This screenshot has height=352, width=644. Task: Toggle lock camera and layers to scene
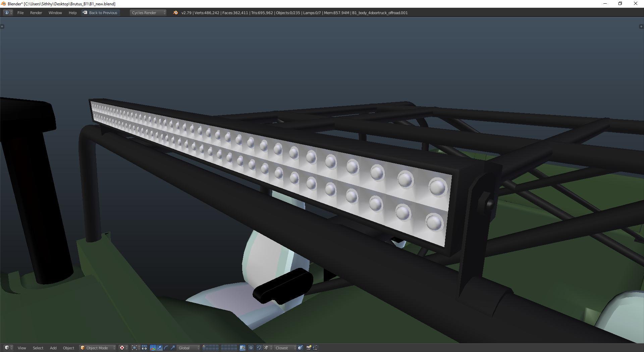tap(243, 348)
